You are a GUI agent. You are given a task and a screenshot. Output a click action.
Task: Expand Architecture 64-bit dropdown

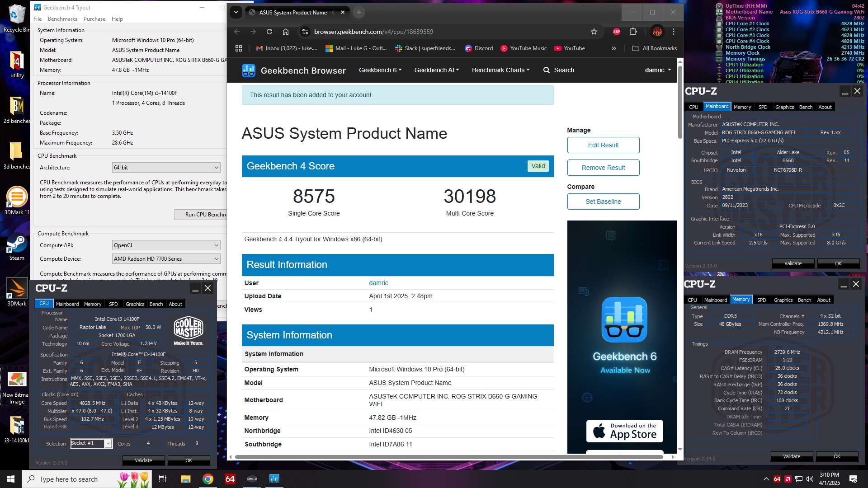click(166, 168)
